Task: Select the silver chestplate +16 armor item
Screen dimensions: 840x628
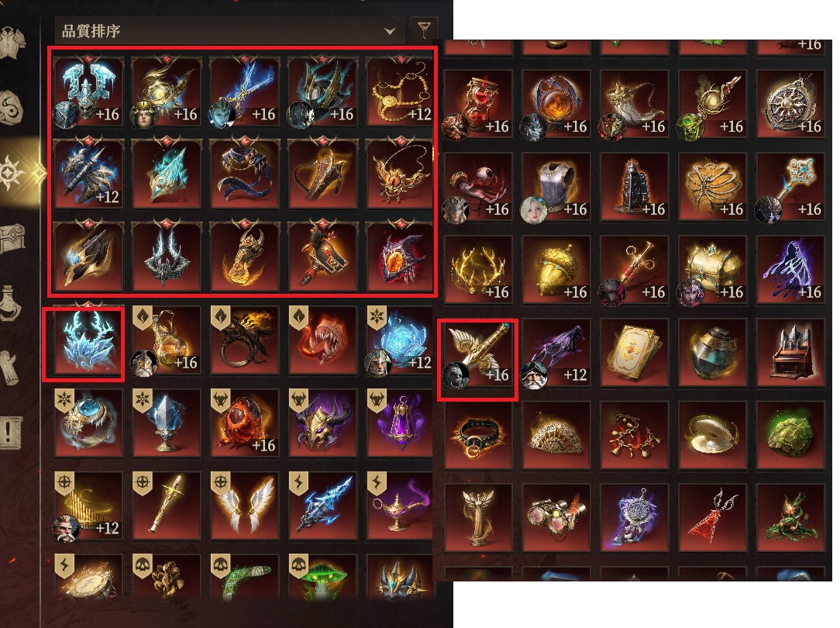Action: [x=556, y=188]
